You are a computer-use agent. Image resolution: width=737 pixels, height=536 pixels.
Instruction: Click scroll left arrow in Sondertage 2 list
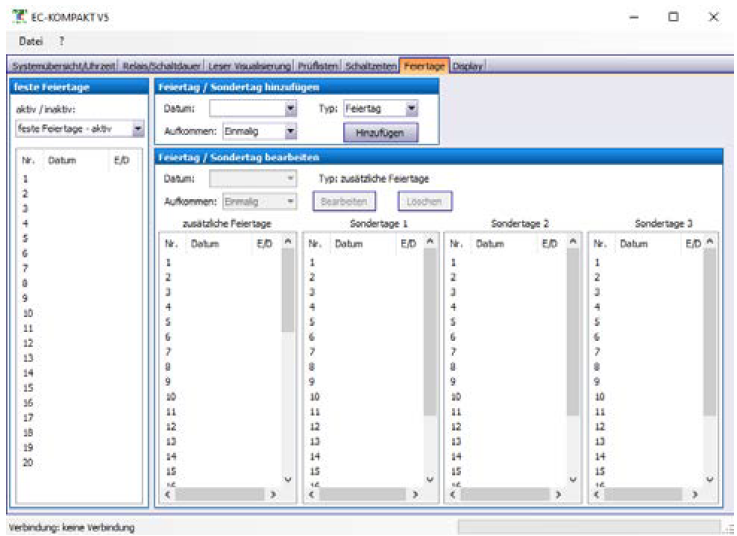453,494
